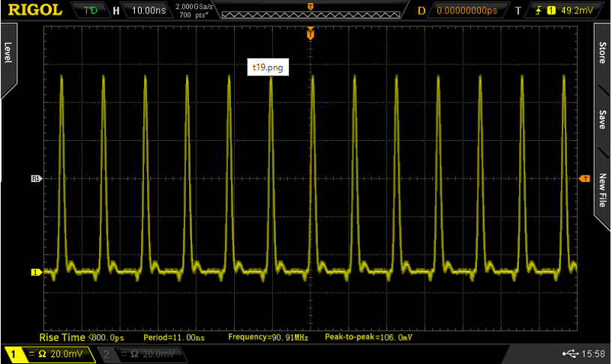The height and width of the screenshot is (364, 612).
Task: Click the waveform memory overview bar
Action: pos(310,13)
